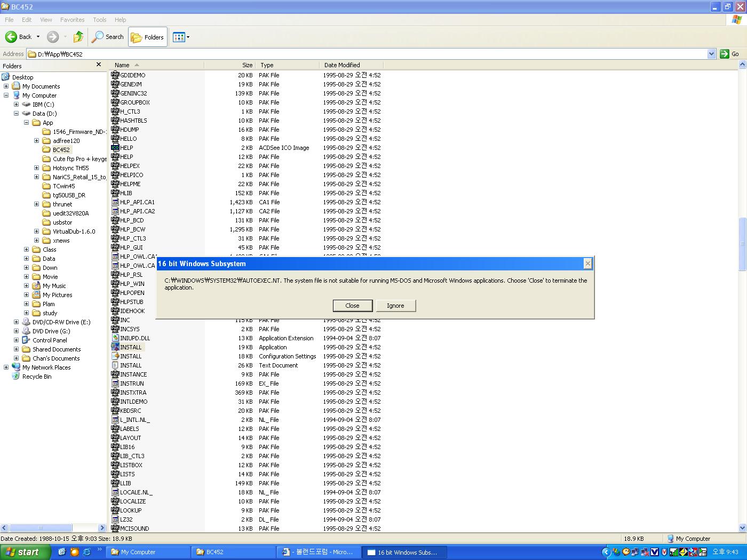Click Ignore in 16 bit Windows Subsystem dialog

click(x=395, y=306)
